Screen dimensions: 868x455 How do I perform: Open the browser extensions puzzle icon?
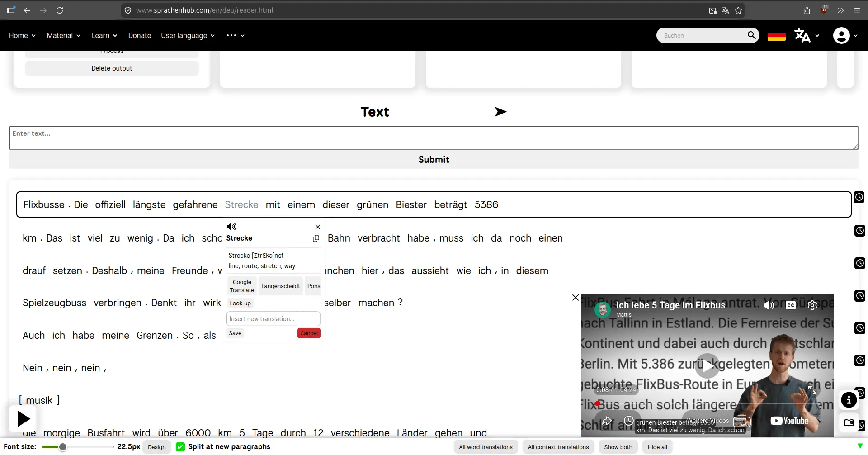pos(807,10)
